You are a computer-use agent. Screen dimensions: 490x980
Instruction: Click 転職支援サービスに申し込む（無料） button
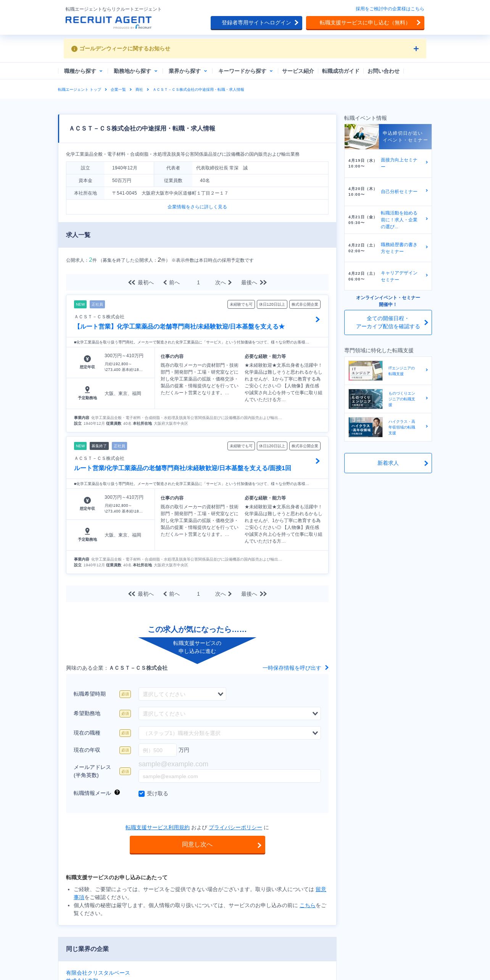[365, 23]
